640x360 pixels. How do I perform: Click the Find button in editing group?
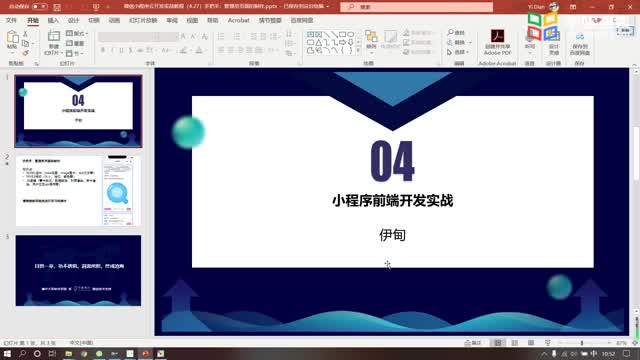[456, 33]
